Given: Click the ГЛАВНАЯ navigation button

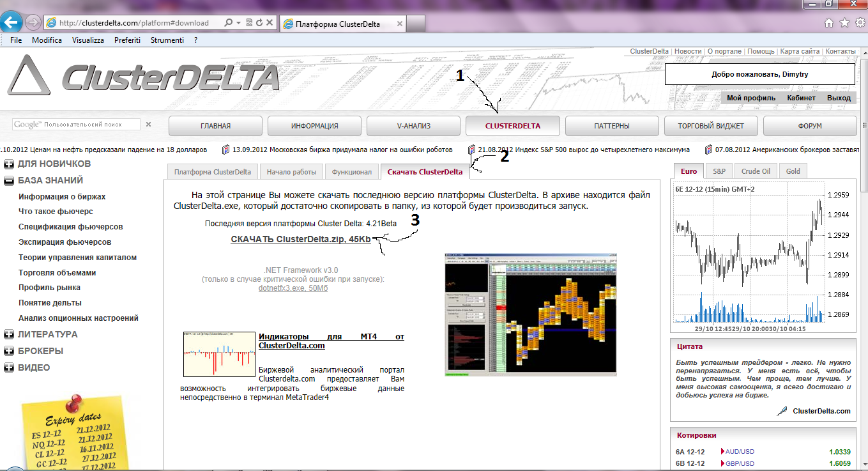Looking at the screenshot, I should [x=215, y=126].
